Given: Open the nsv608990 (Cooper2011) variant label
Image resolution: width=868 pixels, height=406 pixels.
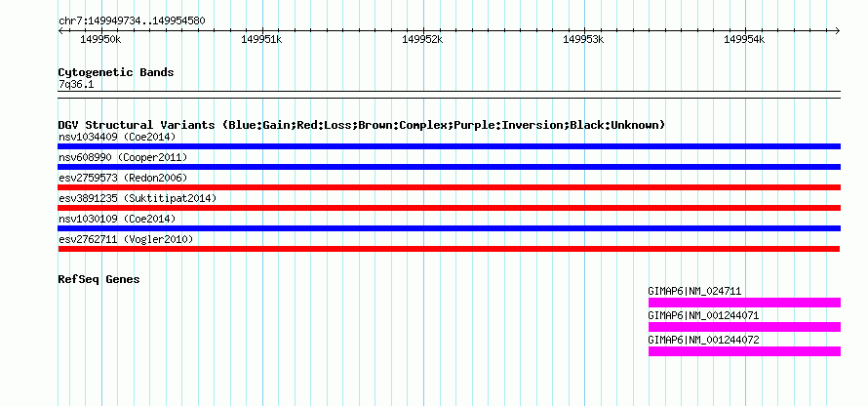Looking at the screenshot, I should click(x=123, y=157).
